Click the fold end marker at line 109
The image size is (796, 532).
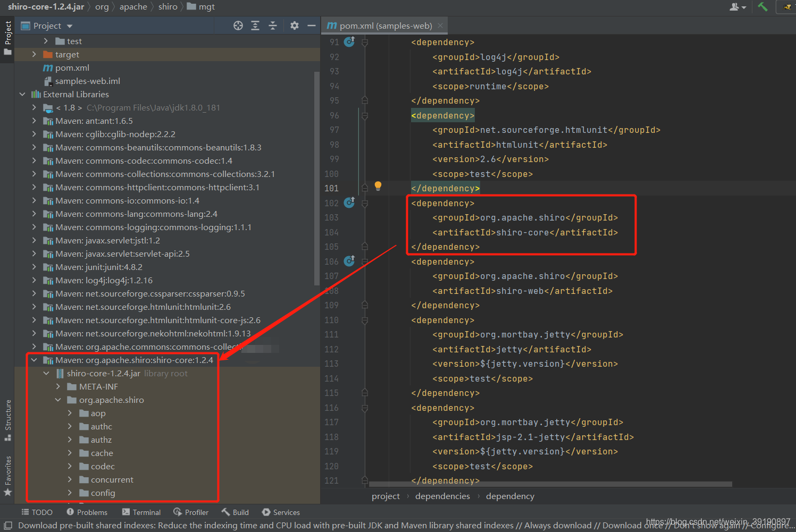tap(365, 305)
